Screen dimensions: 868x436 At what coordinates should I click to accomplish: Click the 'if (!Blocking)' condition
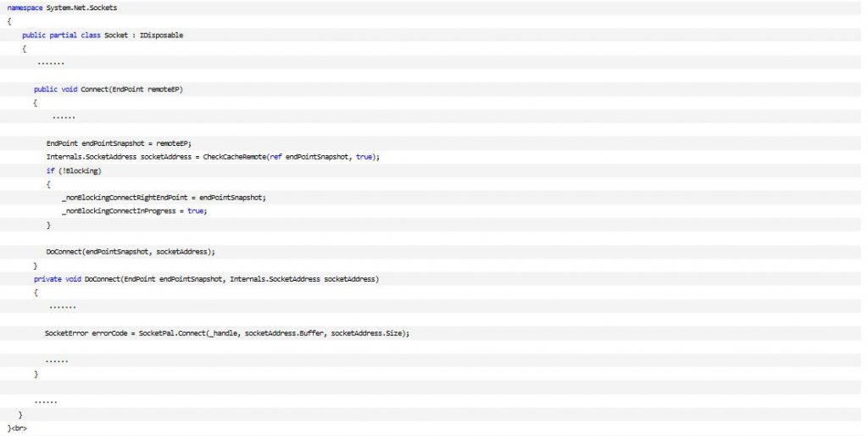coord(75,170)
